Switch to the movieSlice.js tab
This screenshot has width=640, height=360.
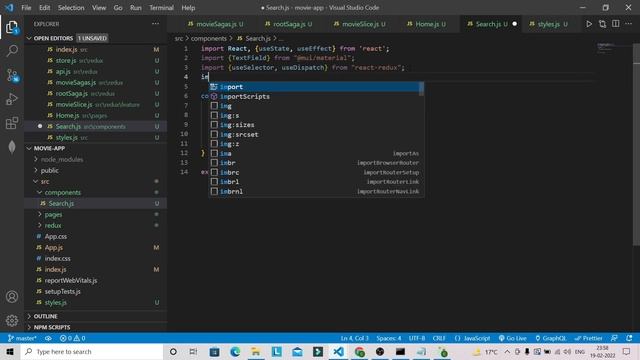[x=359, y=24]
